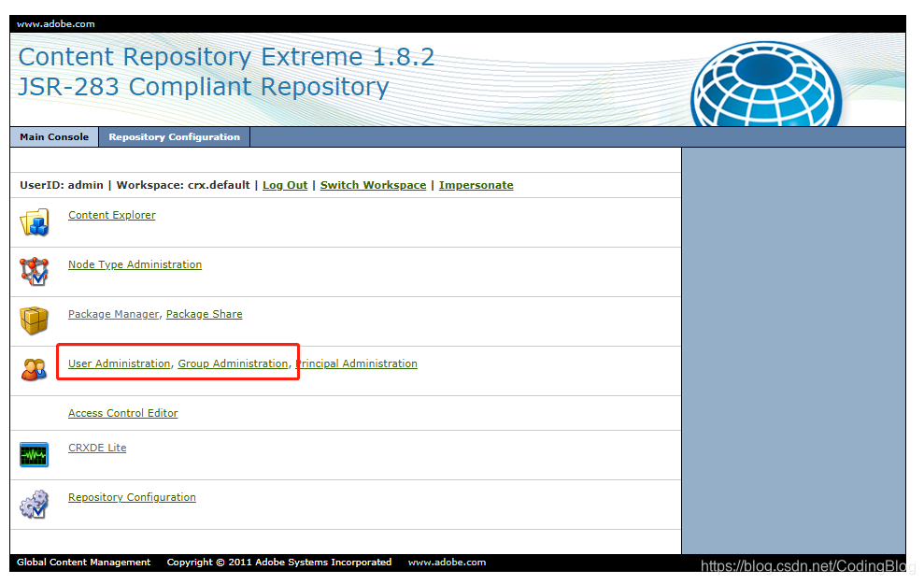924x584 pixels.
Task: Open Repository Configuration link in list
Action: [x=132, y=497]
